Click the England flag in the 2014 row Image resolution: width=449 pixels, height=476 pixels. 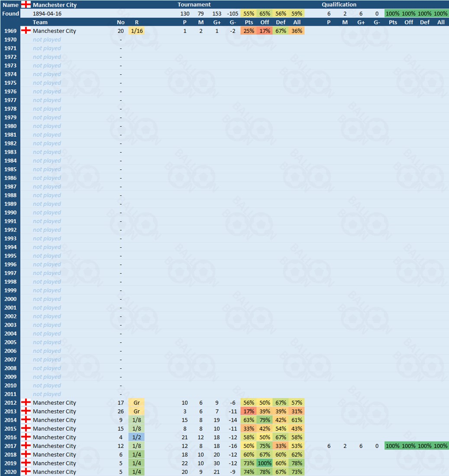pyautogui.click(x=26, y=420)
